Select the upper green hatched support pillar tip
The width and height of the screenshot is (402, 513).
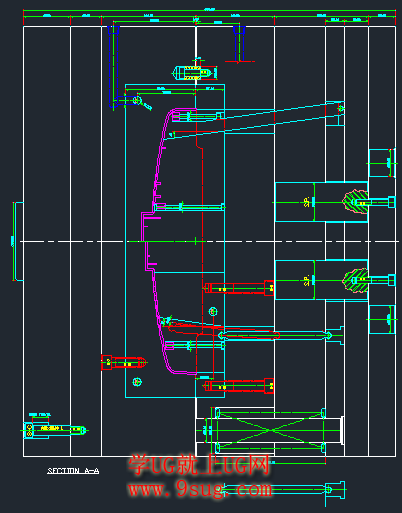(355, 202)
